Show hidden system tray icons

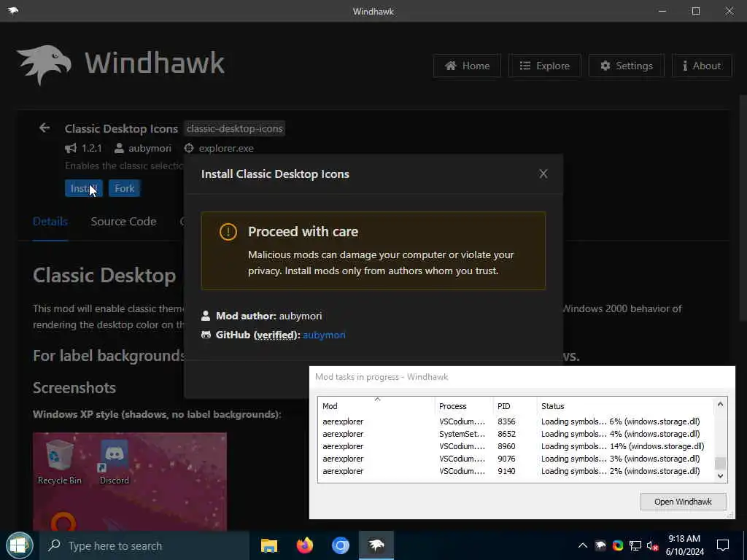coord(583,545)
